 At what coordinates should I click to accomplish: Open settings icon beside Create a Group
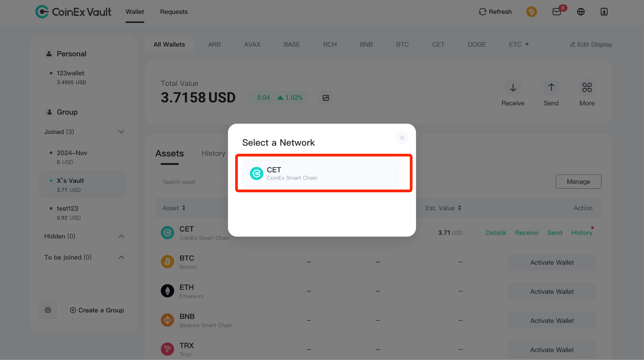pyautogui.click(x=48, y=310)
